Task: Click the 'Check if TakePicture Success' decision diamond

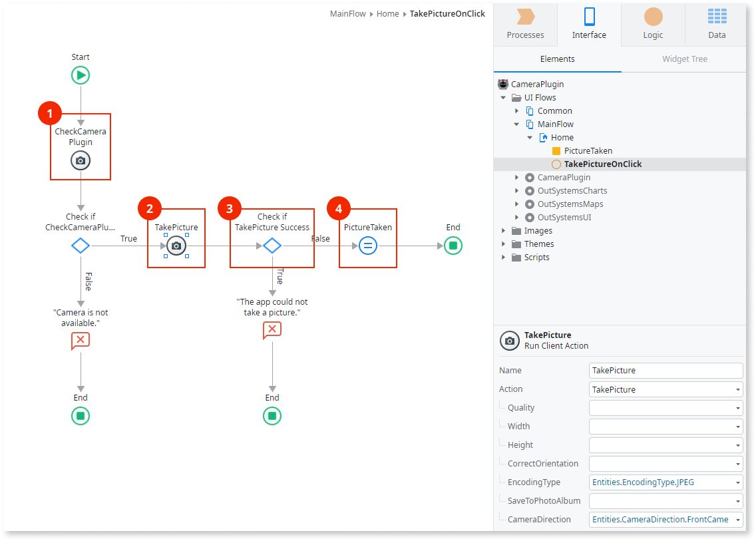Action: tap(272, 246)
